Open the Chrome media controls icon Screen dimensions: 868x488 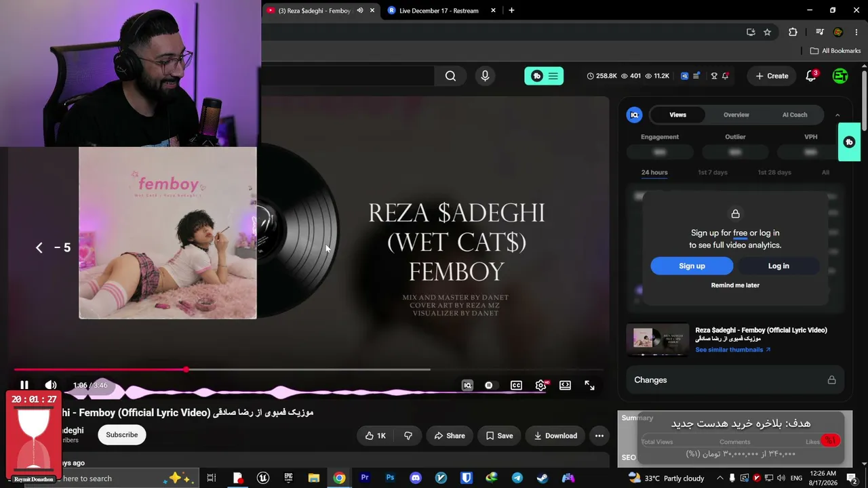point(820,32)
